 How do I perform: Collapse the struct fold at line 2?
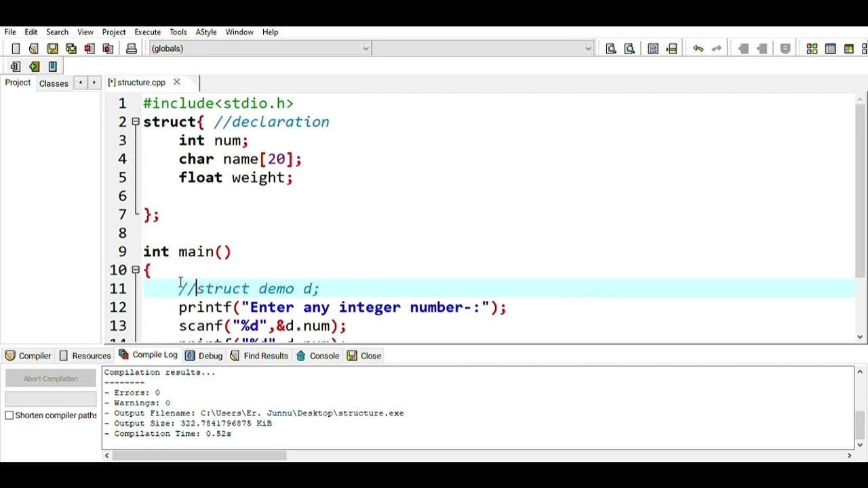pos(136,122)
